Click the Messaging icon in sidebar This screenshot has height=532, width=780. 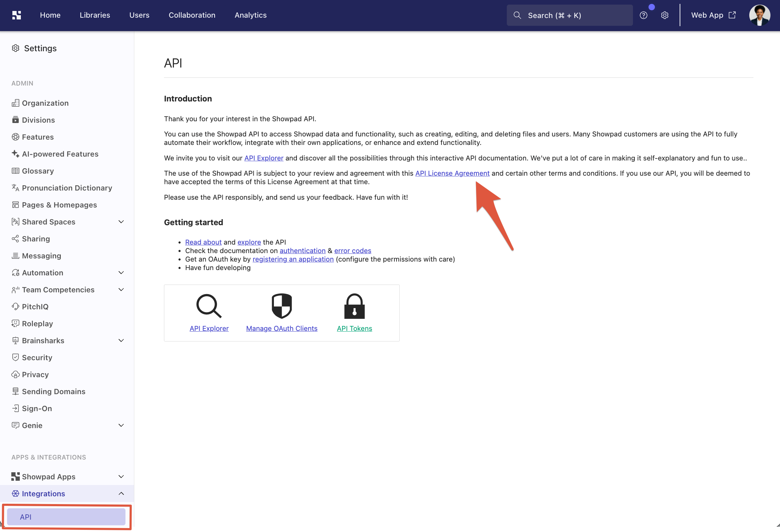click(15, 256)
